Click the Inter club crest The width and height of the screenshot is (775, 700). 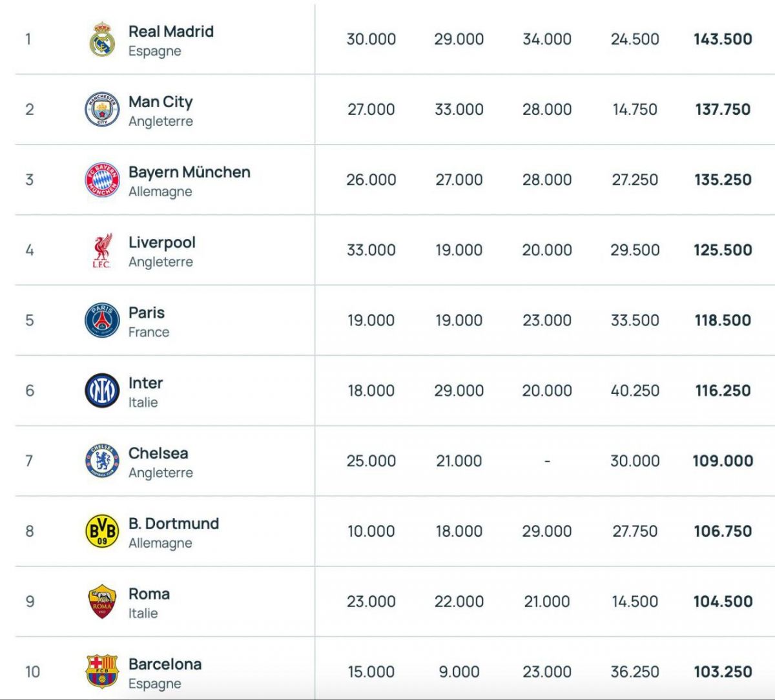tap(102, 391)
